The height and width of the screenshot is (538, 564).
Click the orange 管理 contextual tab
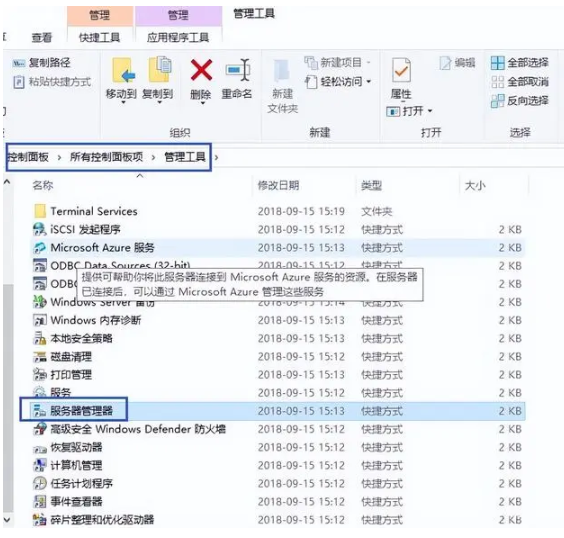100,15
